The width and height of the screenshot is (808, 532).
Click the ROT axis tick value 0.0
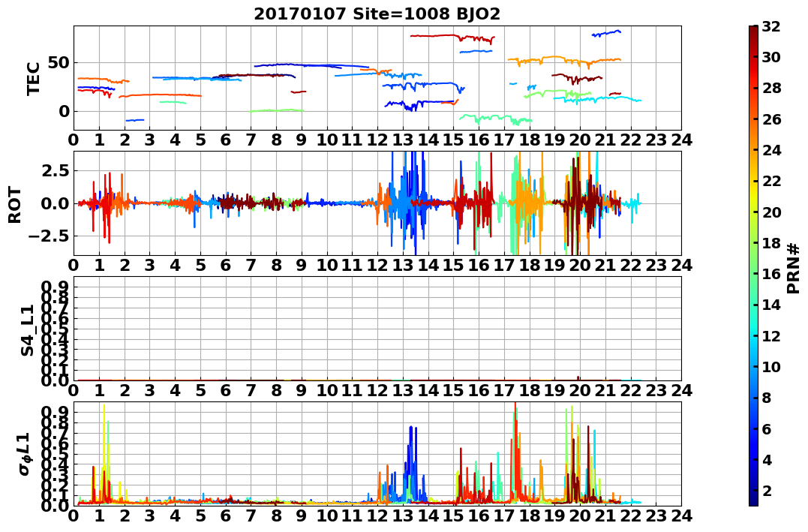pyautogui.click(x=55, y=203)
